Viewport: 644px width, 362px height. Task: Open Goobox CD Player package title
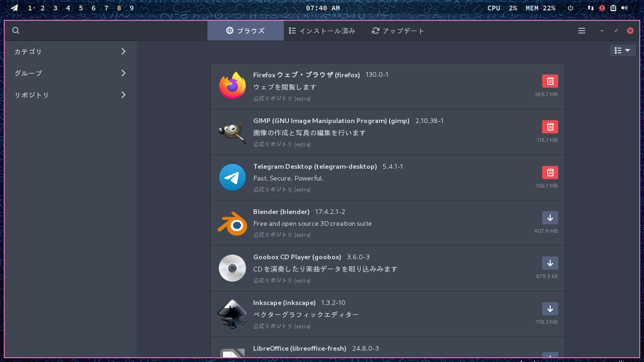tap(297, 257)
